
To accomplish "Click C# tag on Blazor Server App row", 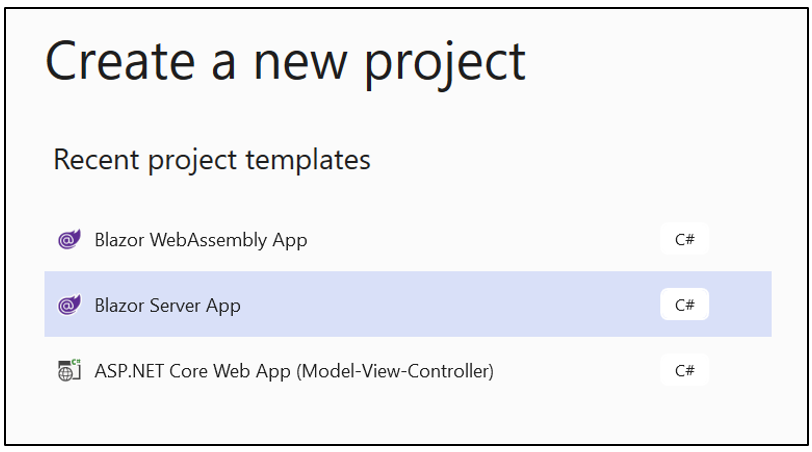I will [684, 305].
